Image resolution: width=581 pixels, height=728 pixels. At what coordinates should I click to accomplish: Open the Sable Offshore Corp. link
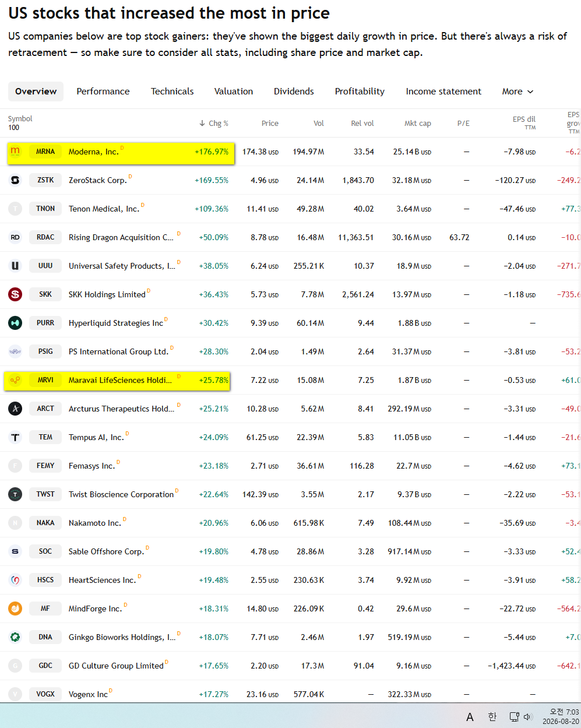point(106,551)
